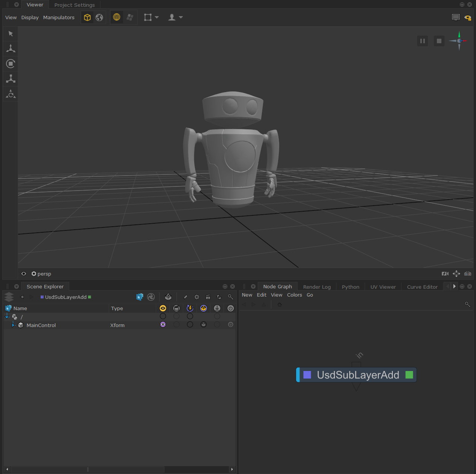This screenshot has height=474, width=476.
Task: Activate the Scale manipulator tool
Action: point(11,79)
